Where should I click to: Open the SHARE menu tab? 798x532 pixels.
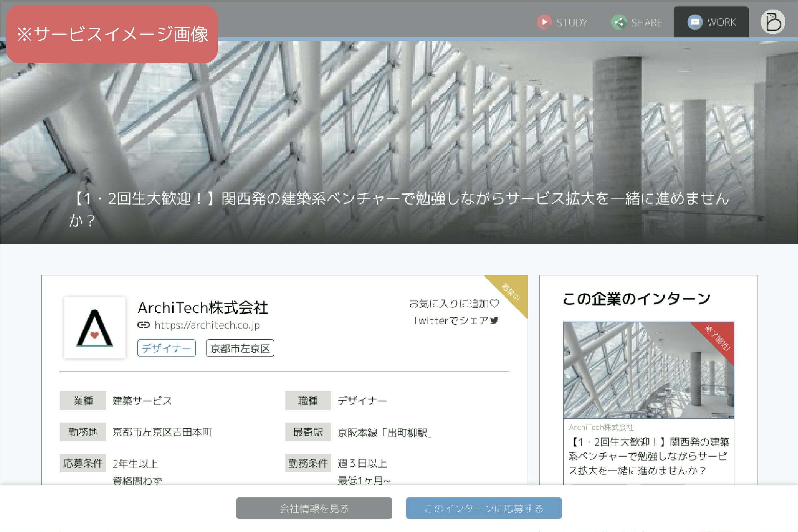[x=646, y=23]
